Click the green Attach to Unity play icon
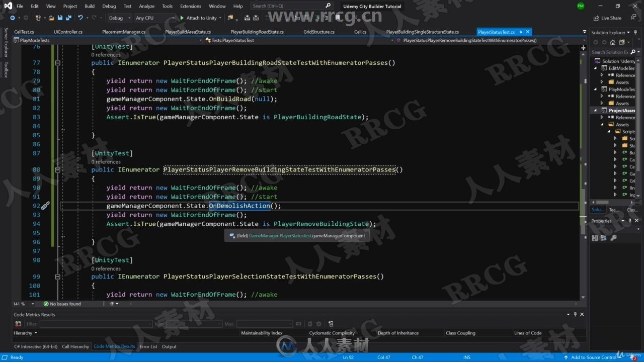The image size is (644, 362). 182,18
